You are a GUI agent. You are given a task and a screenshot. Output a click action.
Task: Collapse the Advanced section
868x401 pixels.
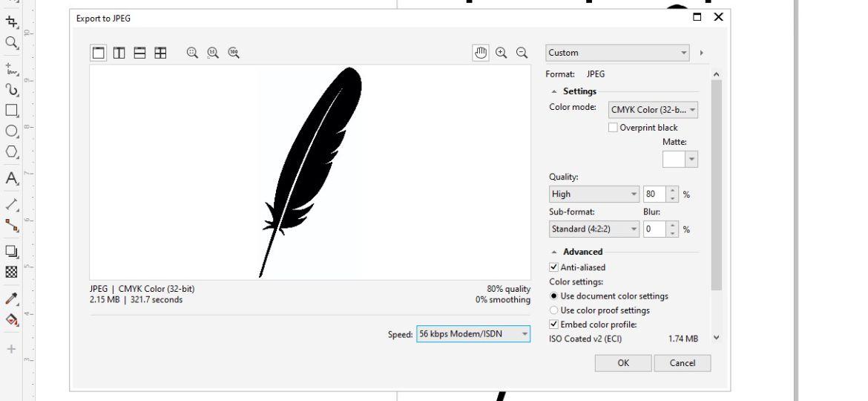(555, 252)
